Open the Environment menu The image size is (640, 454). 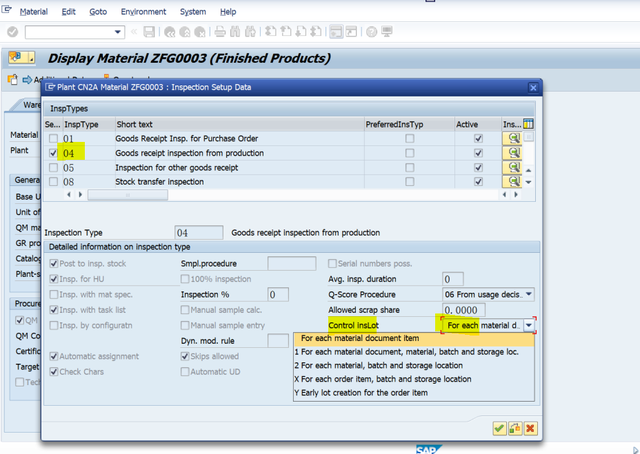143,12
